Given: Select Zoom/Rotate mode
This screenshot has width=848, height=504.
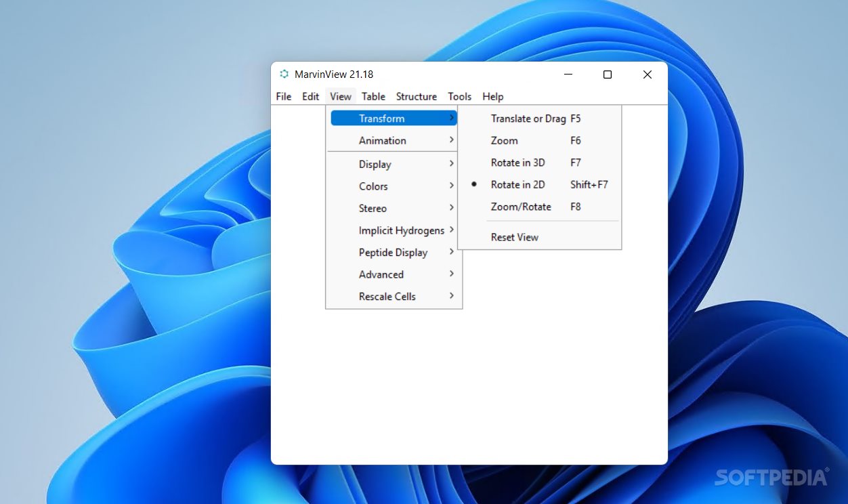Looking at the screenshot, I should tap(540, 207).
